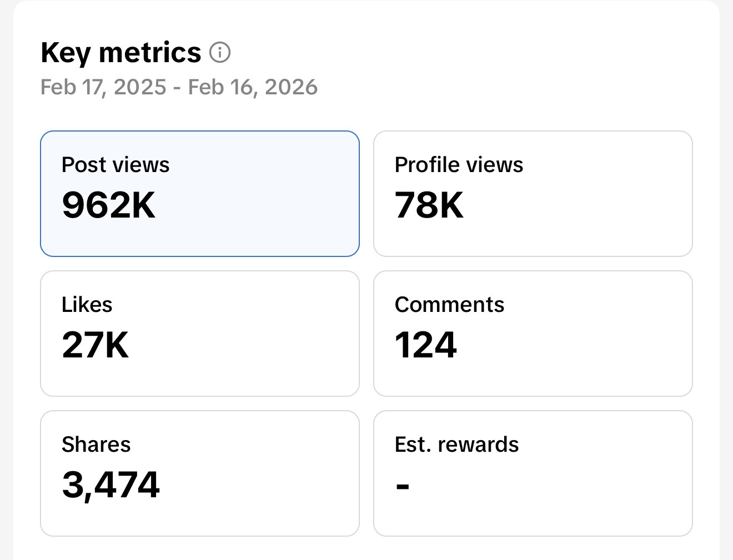Click the 27K likes value

click(x=95, y=346)
